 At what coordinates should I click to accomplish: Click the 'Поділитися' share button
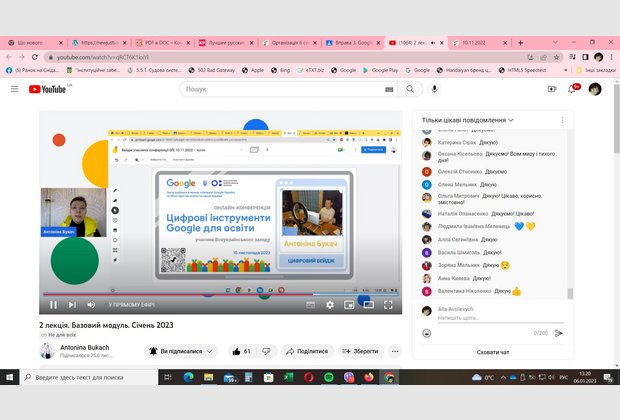pos(307,351)
